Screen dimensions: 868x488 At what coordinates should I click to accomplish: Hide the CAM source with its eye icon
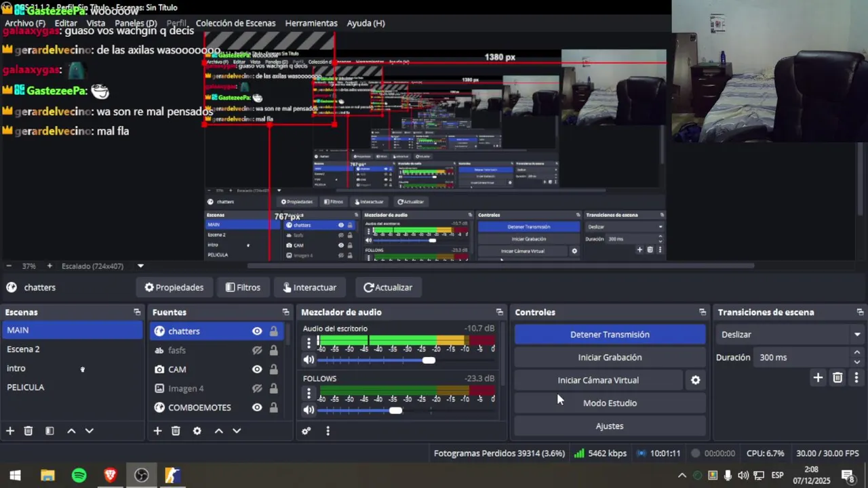click(x=257, y=369)
